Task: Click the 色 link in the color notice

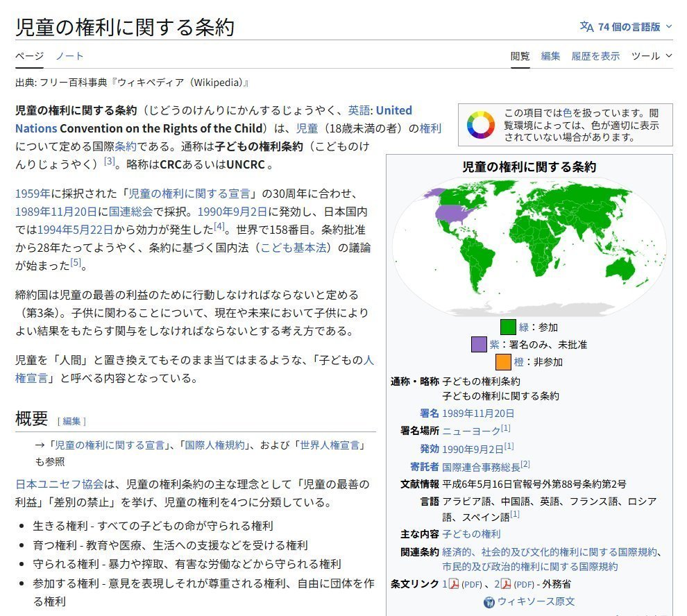Action: coord(567,113)
